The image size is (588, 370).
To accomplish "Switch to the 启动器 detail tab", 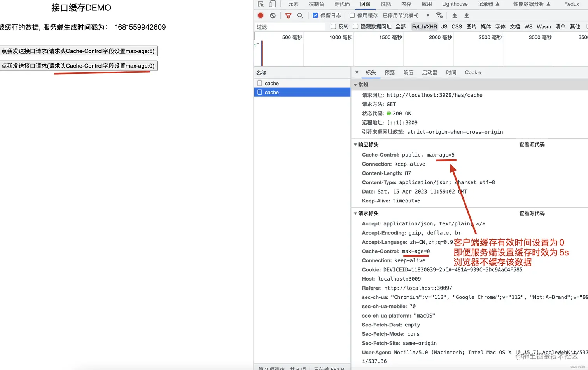I will 430,72.
